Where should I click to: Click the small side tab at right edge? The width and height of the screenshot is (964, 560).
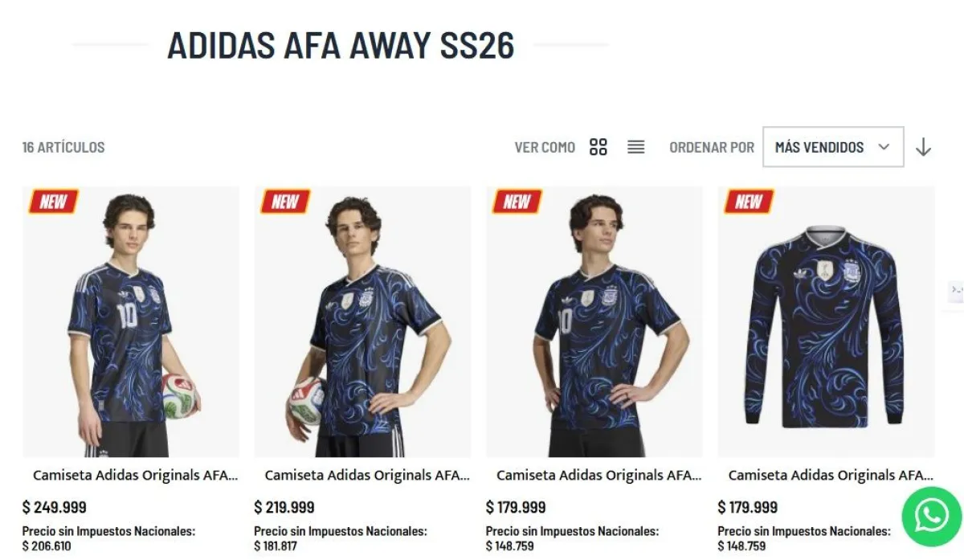[x=955, y=290]
